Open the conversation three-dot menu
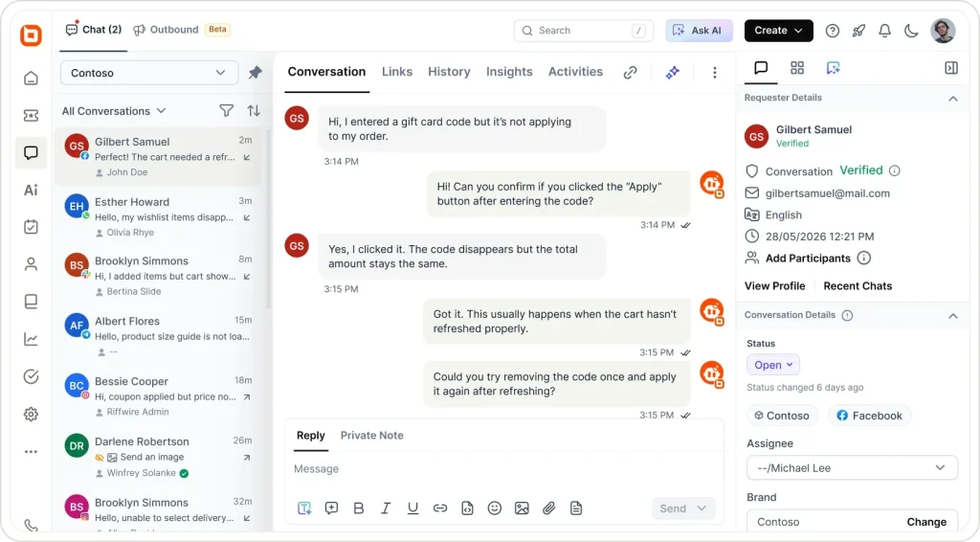The image size is (980, 542). 714,73
